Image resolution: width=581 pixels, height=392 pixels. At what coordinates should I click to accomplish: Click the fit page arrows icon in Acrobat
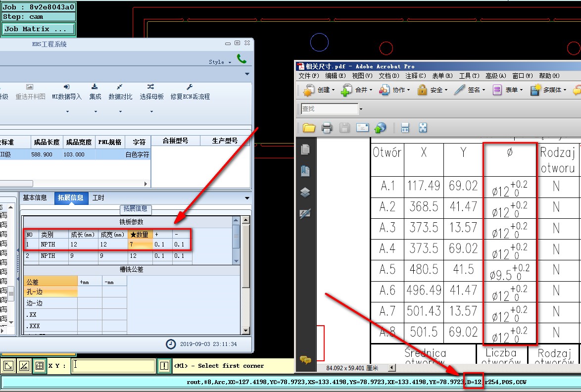click(x=423, y=128)
